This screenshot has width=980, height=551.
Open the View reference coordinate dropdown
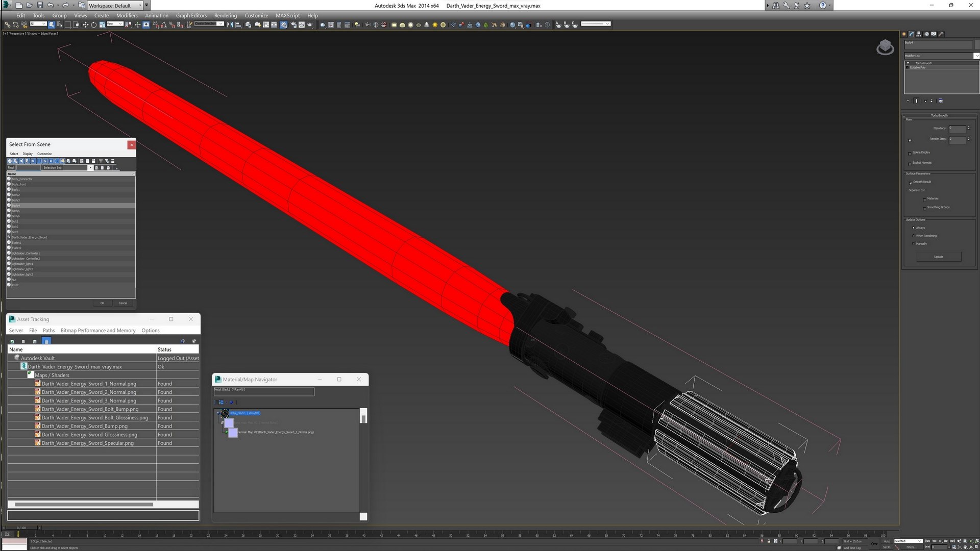pos(114,24)
